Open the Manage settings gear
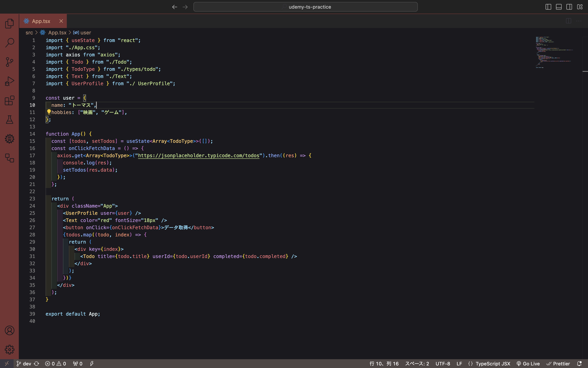The image size is (588, 368). pos(9,350)
